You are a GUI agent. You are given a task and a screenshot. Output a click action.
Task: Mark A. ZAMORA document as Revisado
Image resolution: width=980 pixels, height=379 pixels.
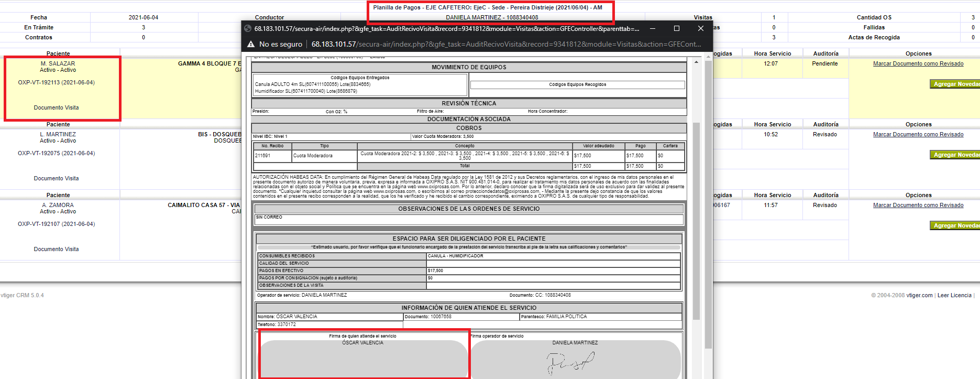pyautogui.click(x=918, y=205)
